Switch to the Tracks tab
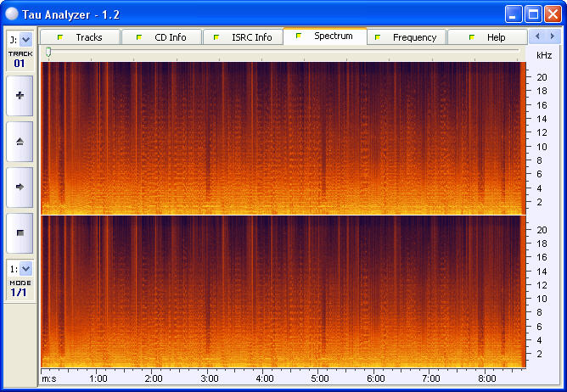Viewport: 567px width, 392px height. tap(80, 37)
